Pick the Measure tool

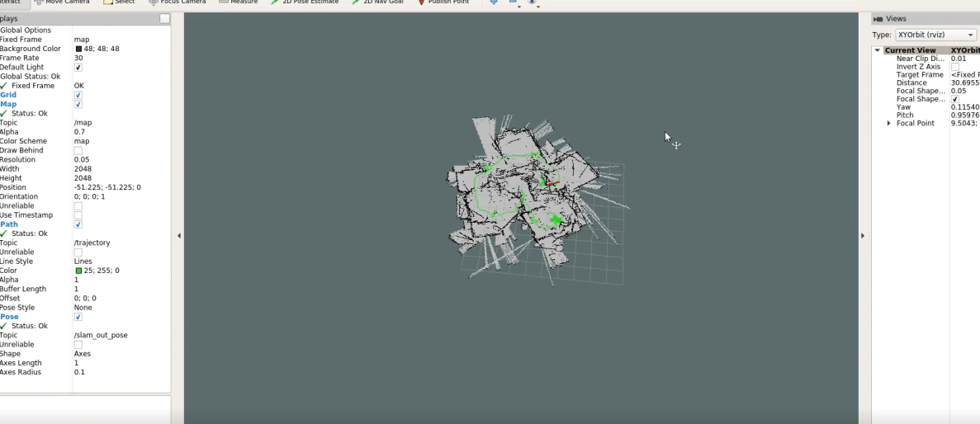point(238,2)
